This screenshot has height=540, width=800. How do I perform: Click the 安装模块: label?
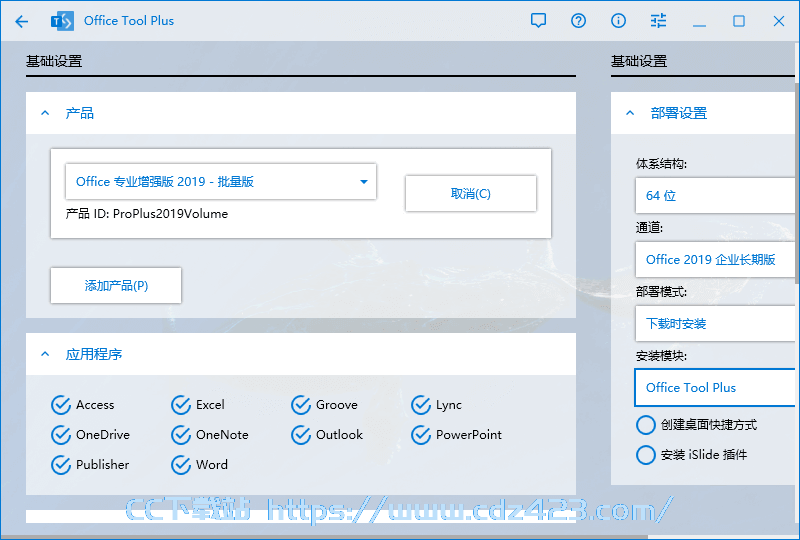coord(661,356)
